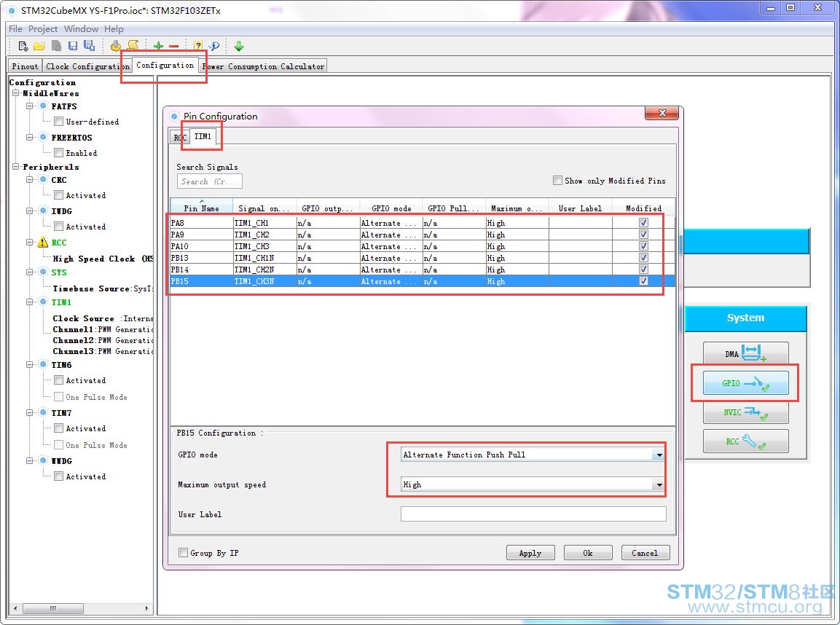Viewport: 840px width, 625px height.
Task: Open the Maximum output speed dropdown
Action: click(x=659, y=484)
